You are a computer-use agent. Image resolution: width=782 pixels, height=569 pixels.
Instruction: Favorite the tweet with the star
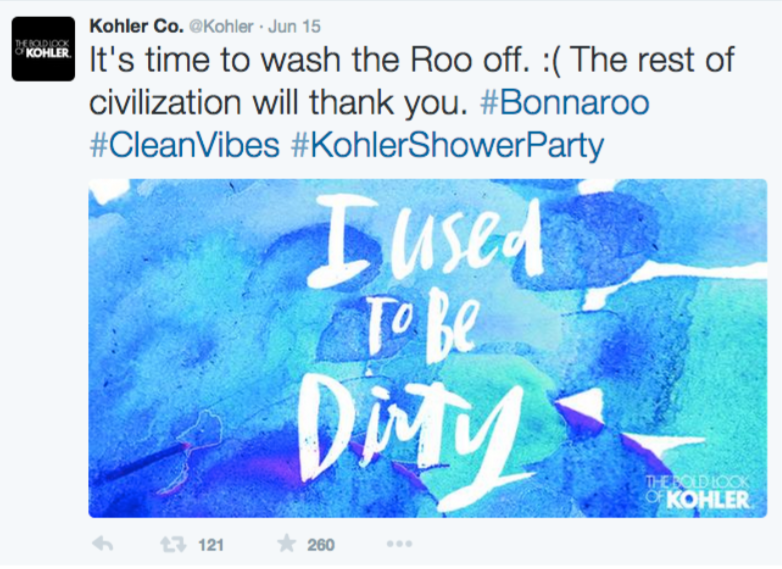tap(287, 545)
